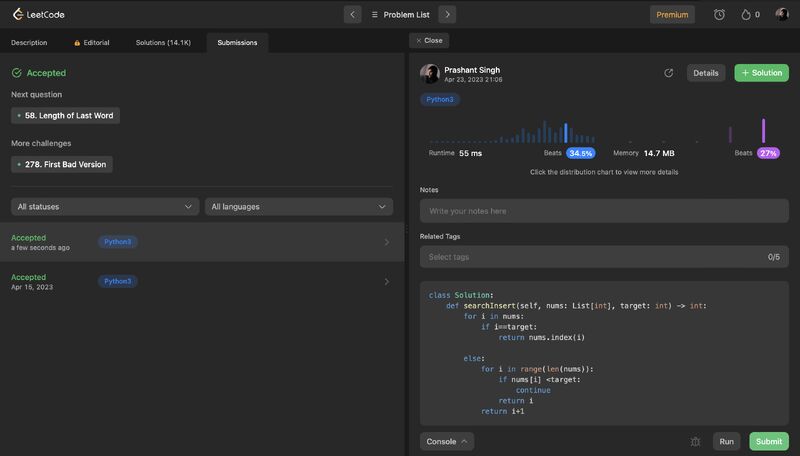Click the Run button

(726, 441)
